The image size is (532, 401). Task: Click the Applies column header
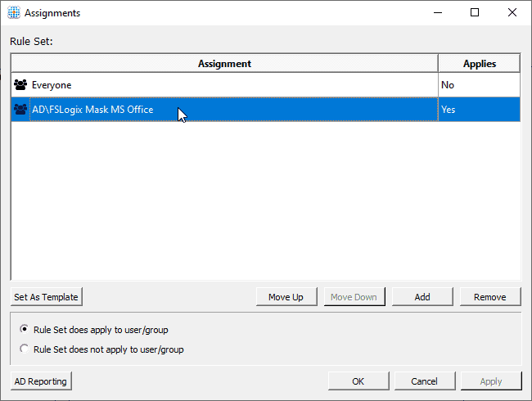click(x=480, y=64)
